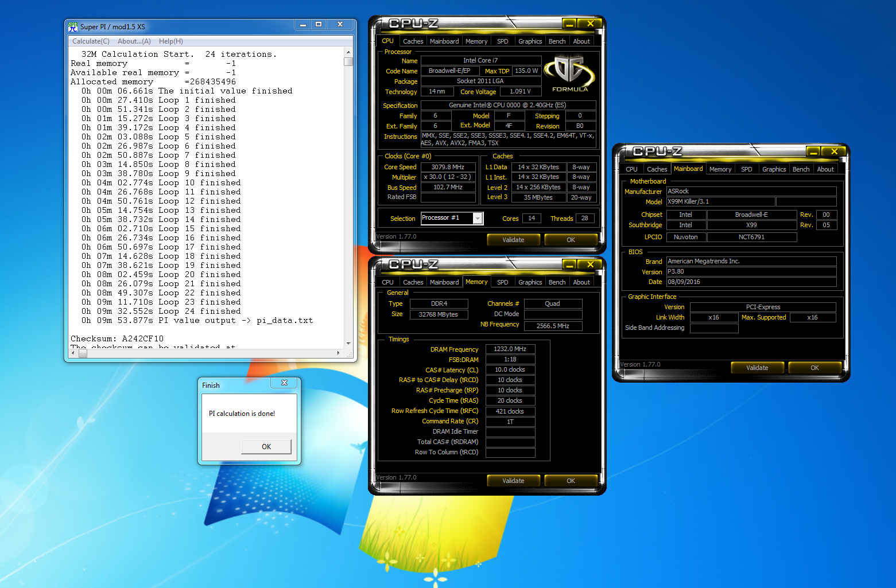Close the top CPU-Z window

tap(589, 24)
